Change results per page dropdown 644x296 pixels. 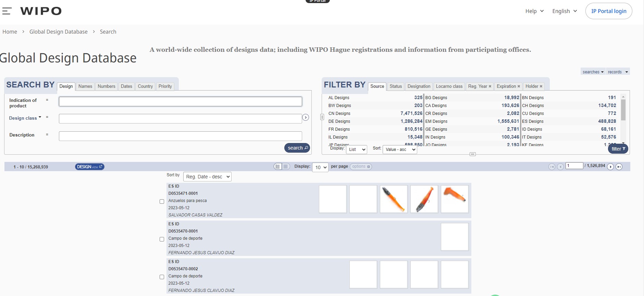[320, 167]
